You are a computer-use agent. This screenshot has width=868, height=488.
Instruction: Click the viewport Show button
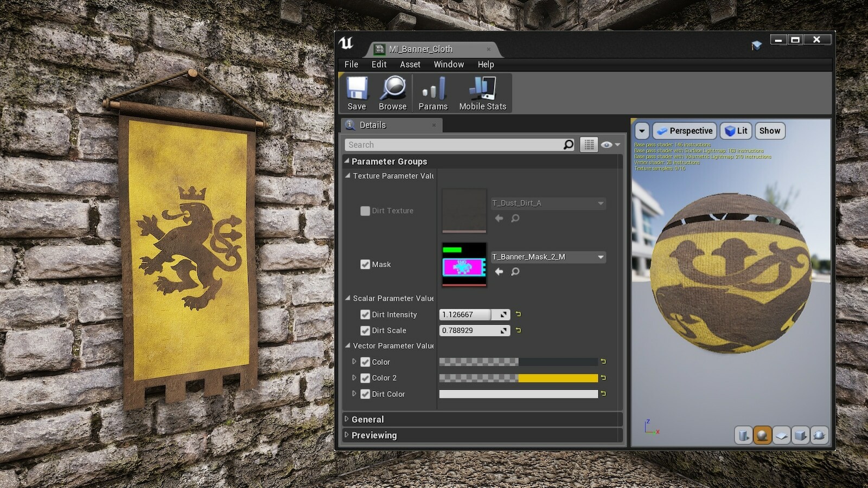[769, 131]
